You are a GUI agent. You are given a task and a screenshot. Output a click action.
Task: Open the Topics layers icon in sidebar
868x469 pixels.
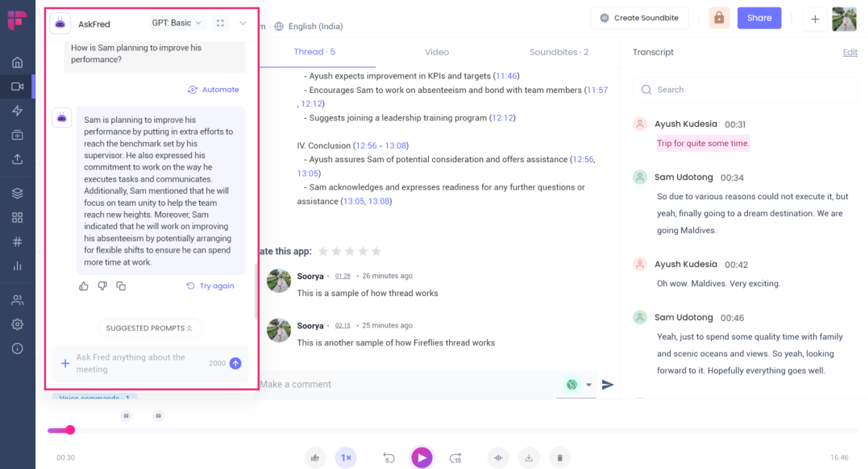click(x=17, y=193)
